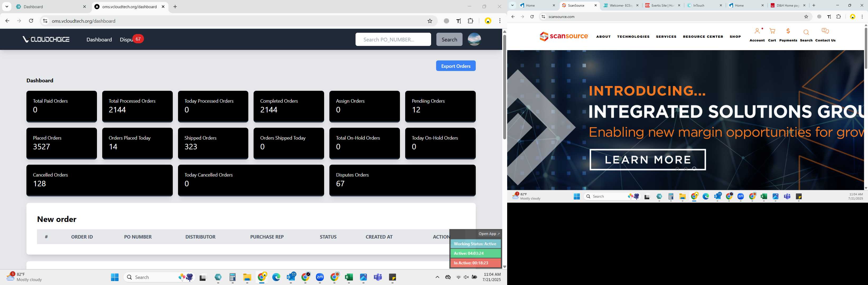868x285 pixels.
Task: Click the ScanSource logo
Action: coord(564,36)
